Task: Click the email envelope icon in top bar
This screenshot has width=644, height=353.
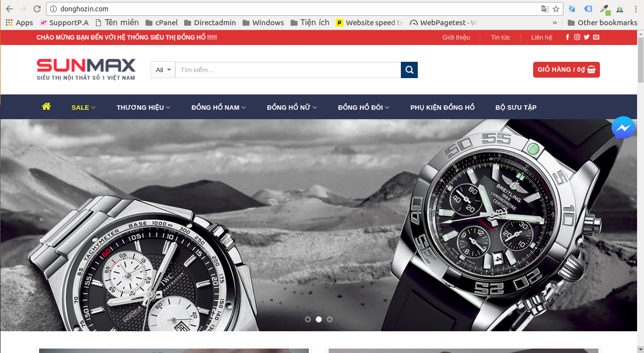Action: (x=596, y=37)
